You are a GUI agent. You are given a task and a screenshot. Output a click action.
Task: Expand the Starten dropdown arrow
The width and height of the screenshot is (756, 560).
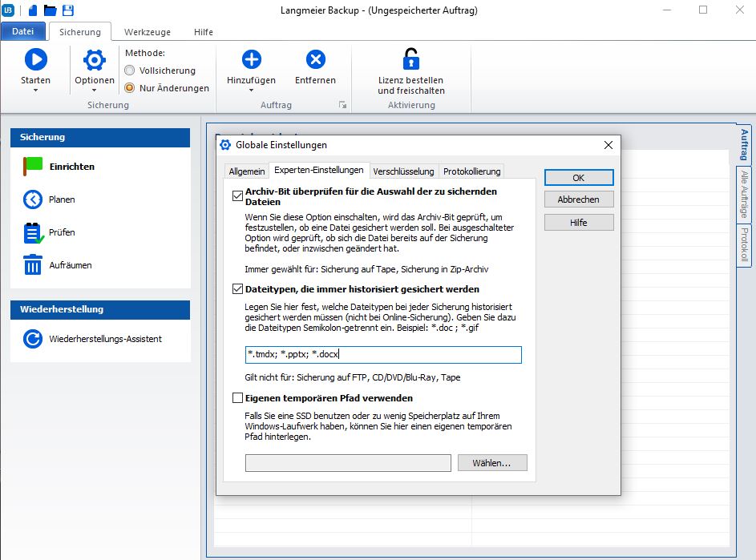pos(35,91)
